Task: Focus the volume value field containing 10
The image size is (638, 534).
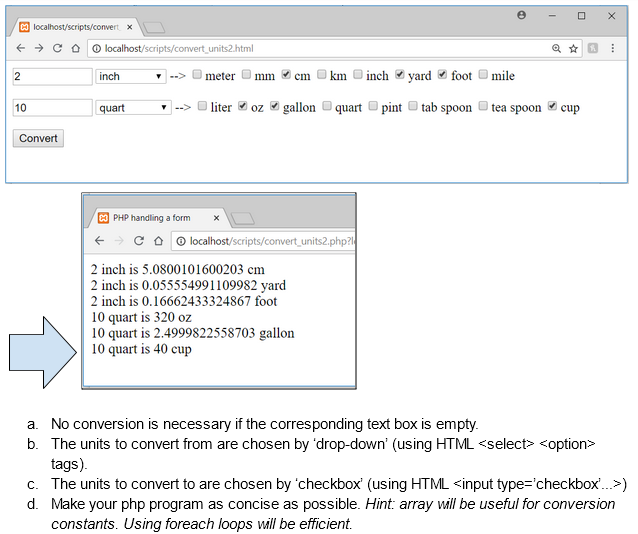Action: pyautogui.click(x=52, y=108)
